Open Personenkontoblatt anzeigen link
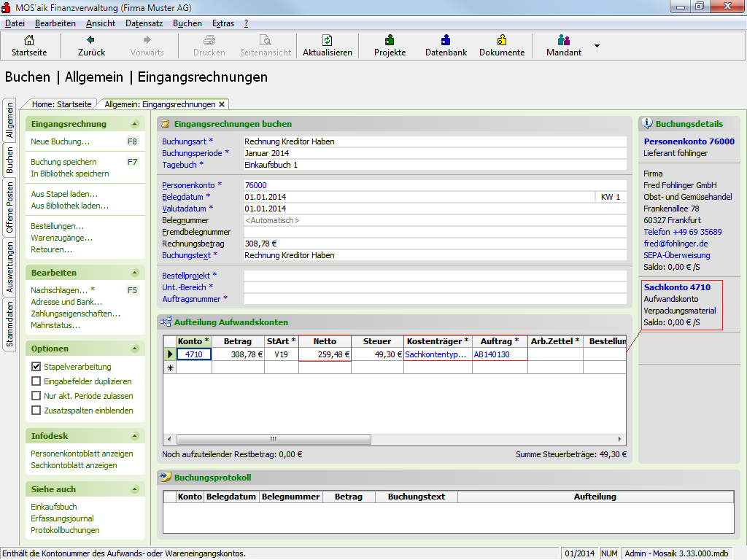 (82, 454)
